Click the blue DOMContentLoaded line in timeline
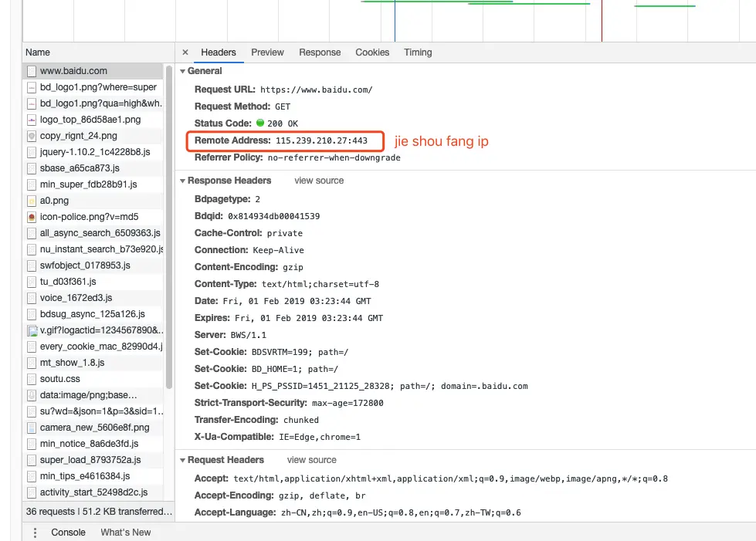 tap(395, 21)
